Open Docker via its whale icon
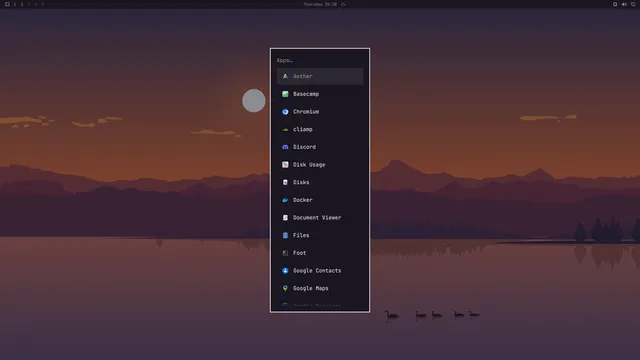The width and height of the screenshot is (640, 360). coord(285,200)
